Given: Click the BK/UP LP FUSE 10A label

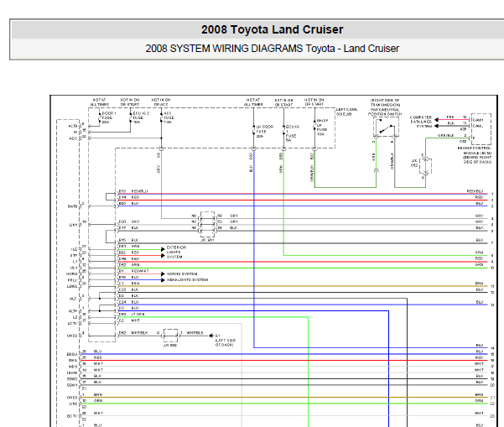Looking at the screenshot, I should pyautogui.click(x=322, y=128).
